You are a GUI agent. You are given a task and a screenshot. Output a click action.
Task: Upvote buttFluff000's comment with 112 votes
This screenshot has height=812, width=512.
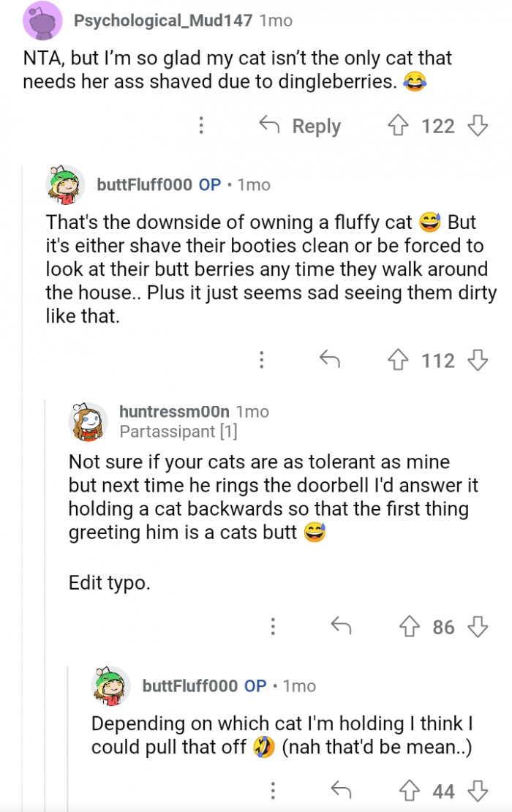(x=399, y=359)
